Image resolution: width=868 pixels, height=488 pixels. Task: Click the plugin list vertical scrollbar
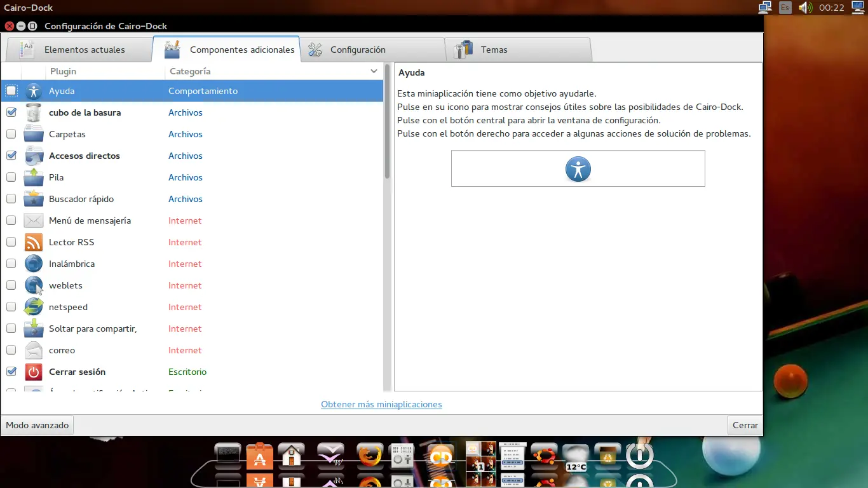387,121
